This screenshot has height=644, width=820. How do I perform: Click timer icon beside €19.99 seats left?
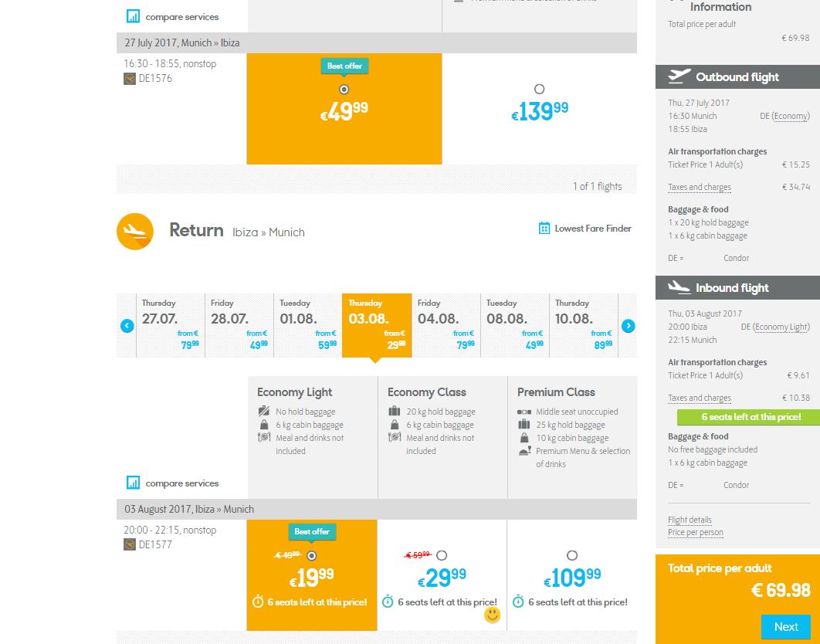(258, 602)
